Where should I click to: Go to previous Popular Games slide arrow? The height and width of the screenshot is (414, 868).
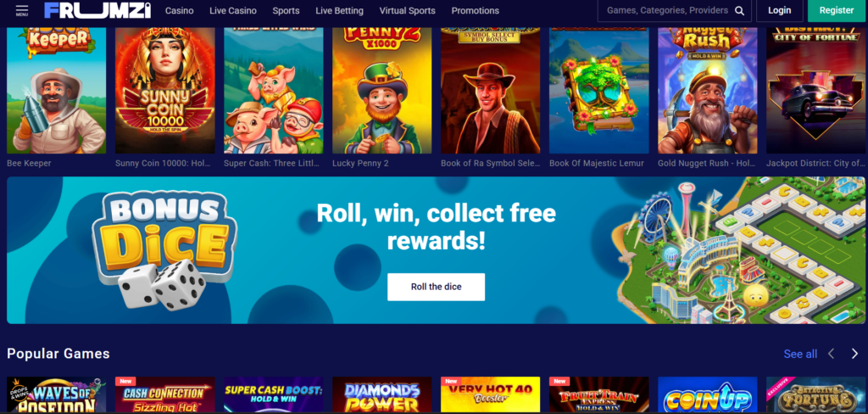point(831,354)
